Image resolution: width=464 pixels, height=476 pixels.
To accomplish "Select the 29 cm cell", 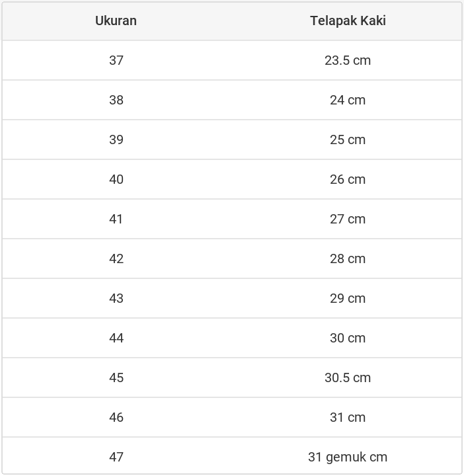I will (348, 298).
